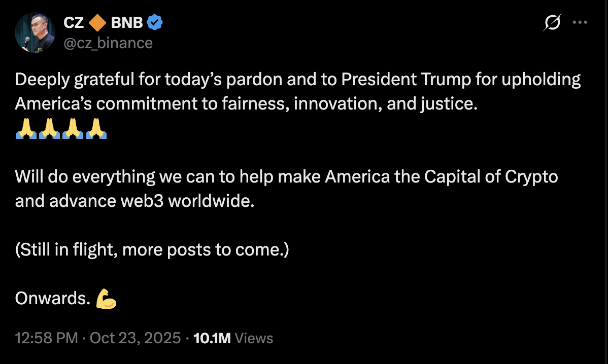Open the three-dot more options menu
Screen dimensions: 608x364
(580, 22)
